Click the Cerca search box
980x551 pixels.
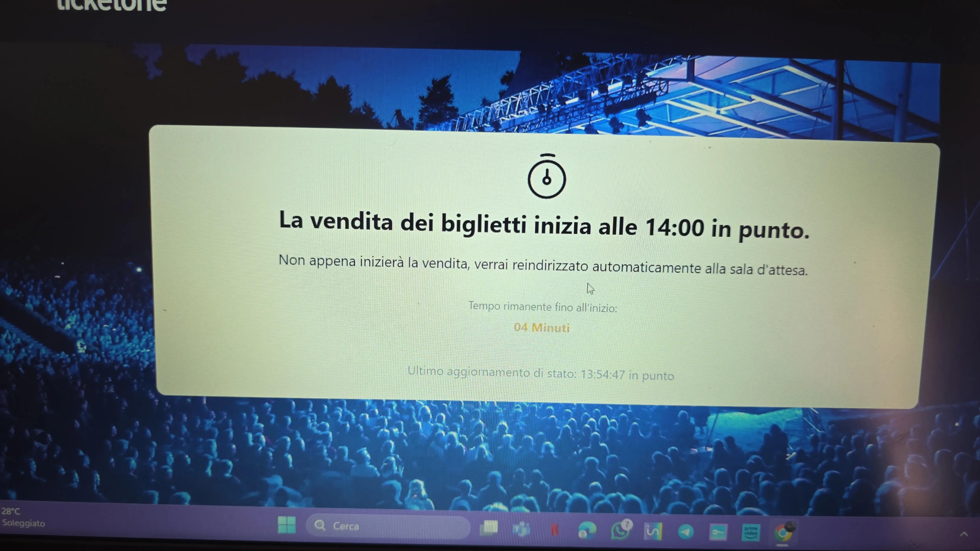pos(388,526)
